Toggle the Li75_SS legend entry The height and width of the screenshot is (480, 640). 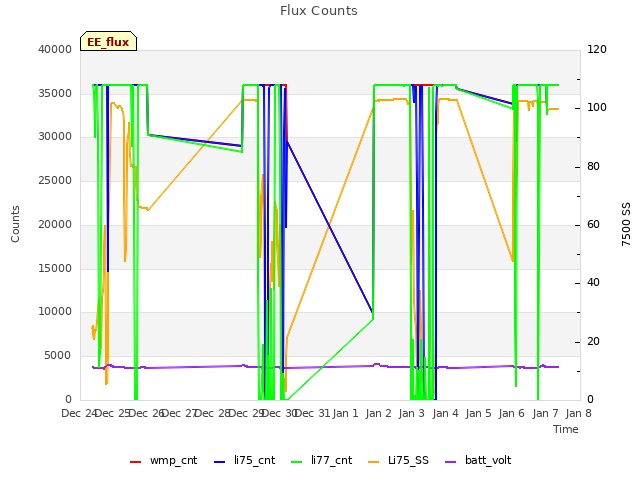398,461
